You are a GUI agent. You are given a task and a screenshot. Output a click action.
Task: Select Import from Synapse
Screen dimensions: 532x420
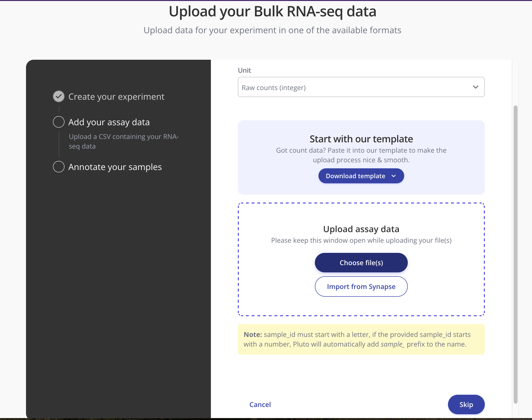pos(361,286)
